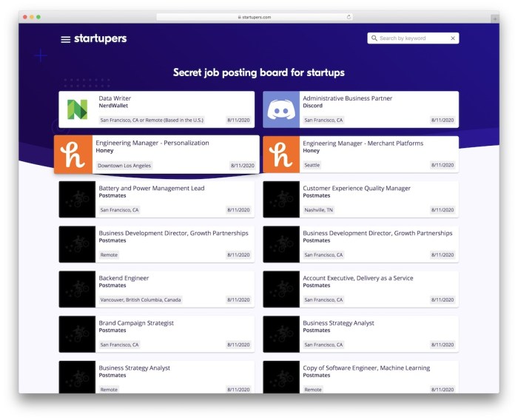
Task: Clear search with the X icon
Action: point(453,38)
